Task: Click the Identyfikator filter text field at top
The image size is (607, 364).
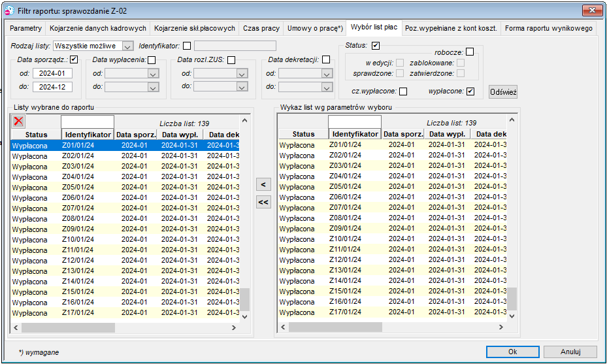Action: tap(235, 46)
